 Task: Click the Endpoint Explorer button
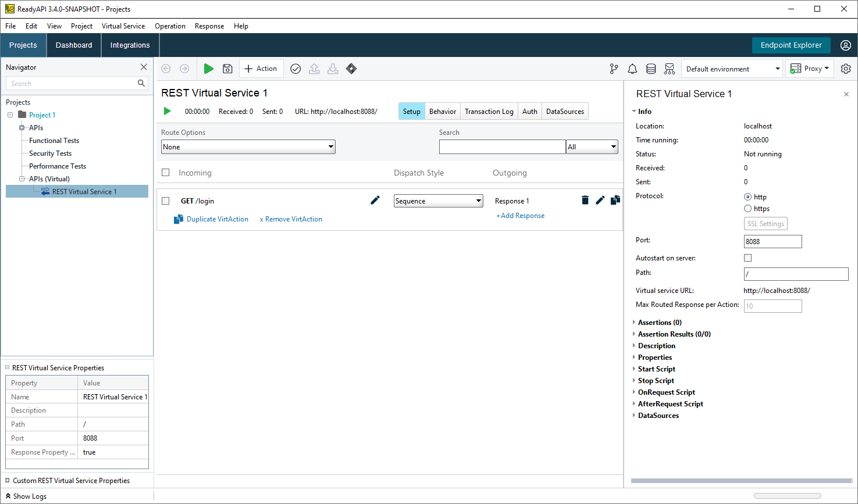pyautogui.click(x=791, y=45)
